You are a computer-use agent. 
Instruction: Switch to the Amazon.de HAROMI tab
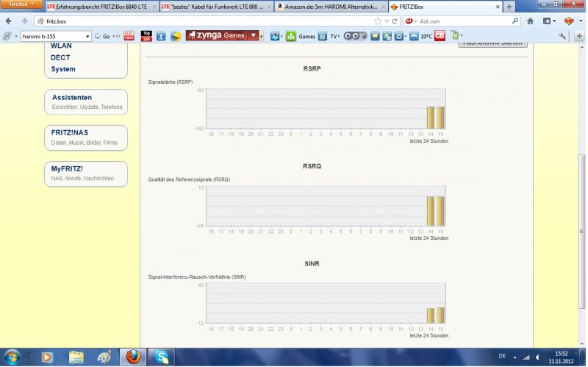(x=331, y=7)
